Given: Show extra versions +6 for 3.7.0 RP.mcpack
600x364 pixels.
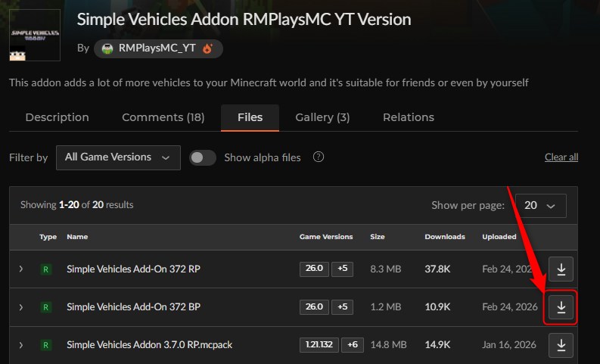Looking at the screenshot, I should click(353, 345).
